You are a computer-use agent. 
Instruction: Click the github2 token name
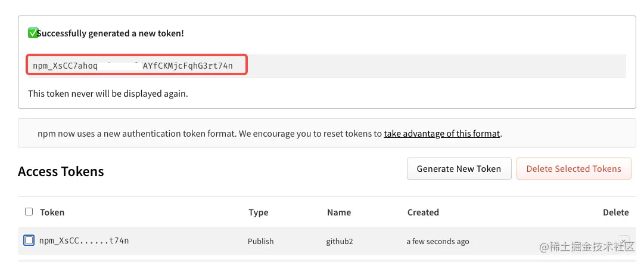click(x=340, y=242)
